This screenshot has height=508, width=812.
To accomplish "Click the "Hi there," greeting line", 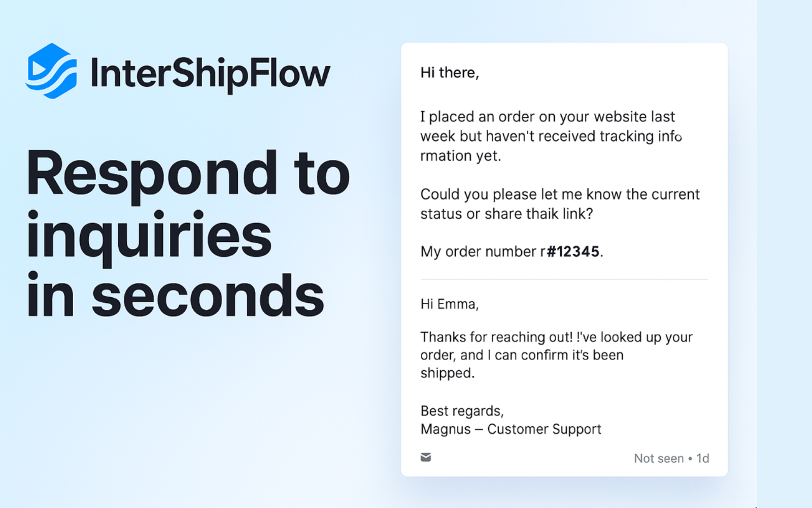I will [450, 73].
